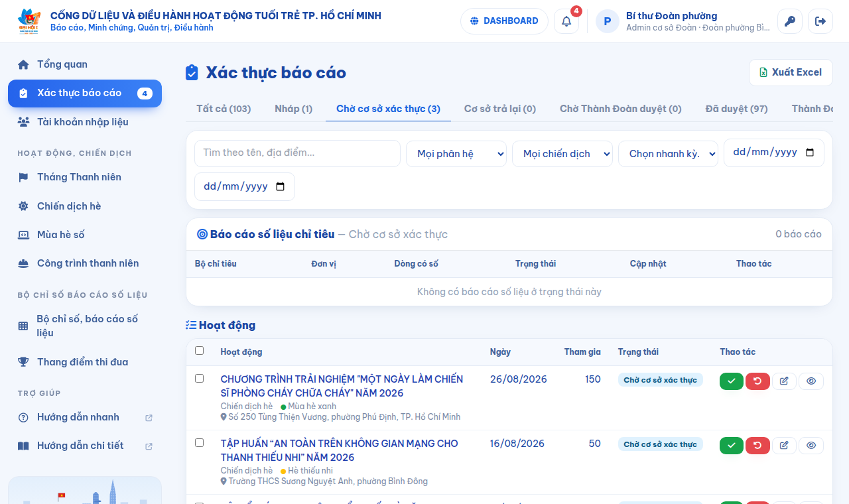849x504 pixels.
Task: Go to 'Tổng quan' in sidebar
Action: pyautogui.click(x=85, y=64)
